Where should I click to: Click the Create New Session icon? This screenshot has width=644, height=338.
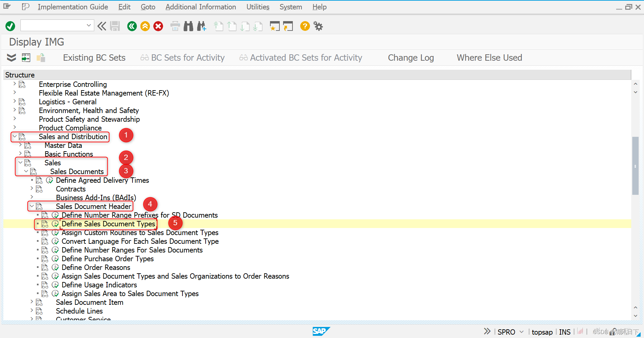coord(275,26)
